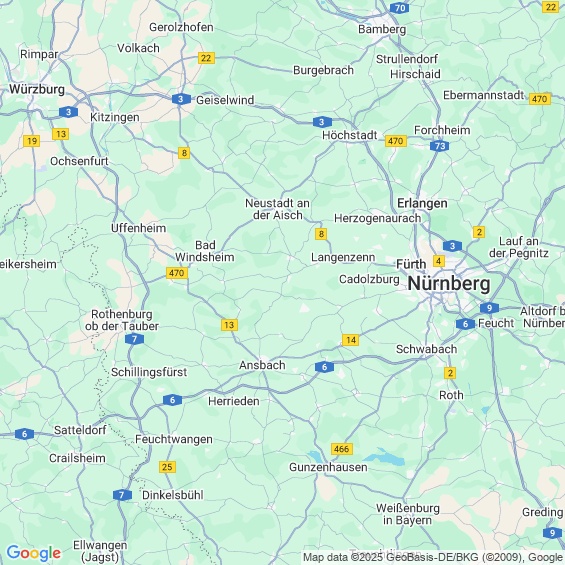The height and width of the screenshot is (565, 565).
Task: Click the Bamberg city label
Action: click(x=382, y=29)
